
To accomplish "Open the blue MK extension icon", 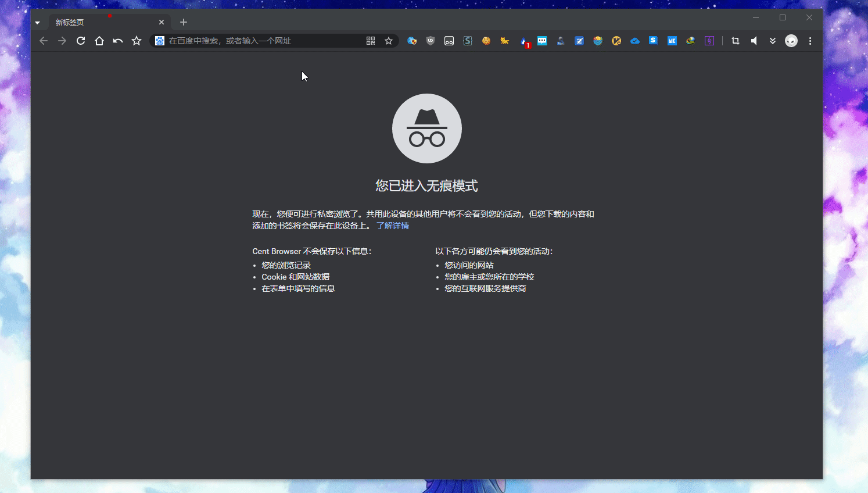I will point(672,41).
